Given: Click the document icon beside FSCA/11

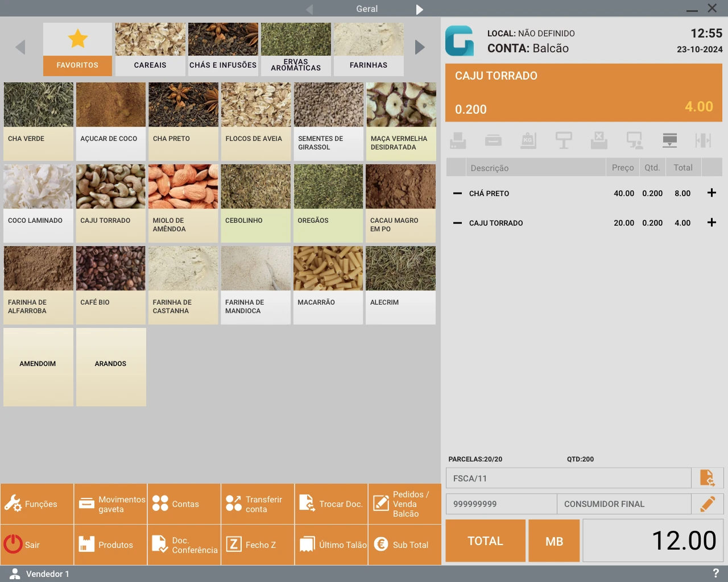Looking at the screenshot, I should 707,478.
